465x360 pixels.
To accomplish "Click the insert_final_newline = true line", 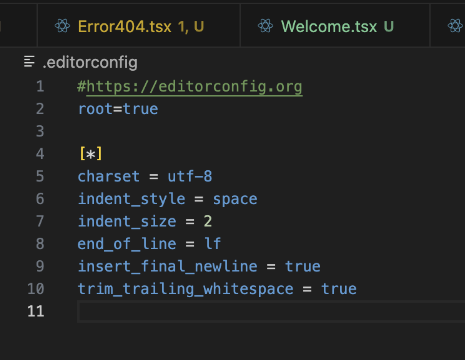I will pyautogui.click(x=199, y=267).
